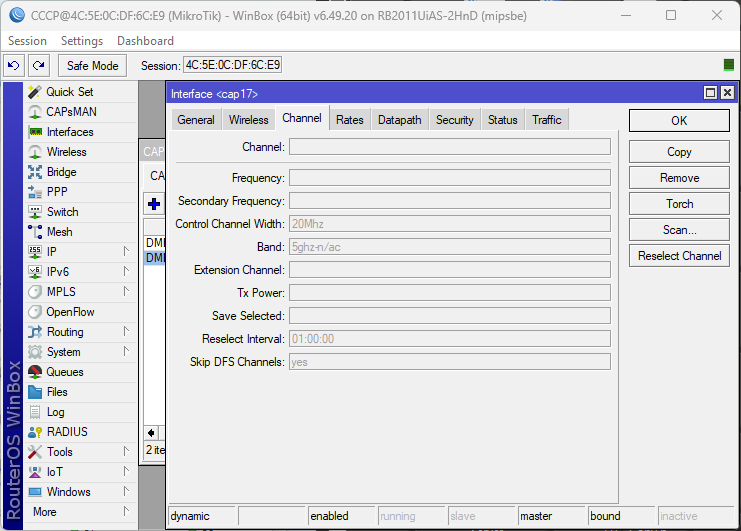Viewport: 741px width, 531px height.
Task: Click the scroll-left arrow in CAP list
Action: tap(151, 433)
